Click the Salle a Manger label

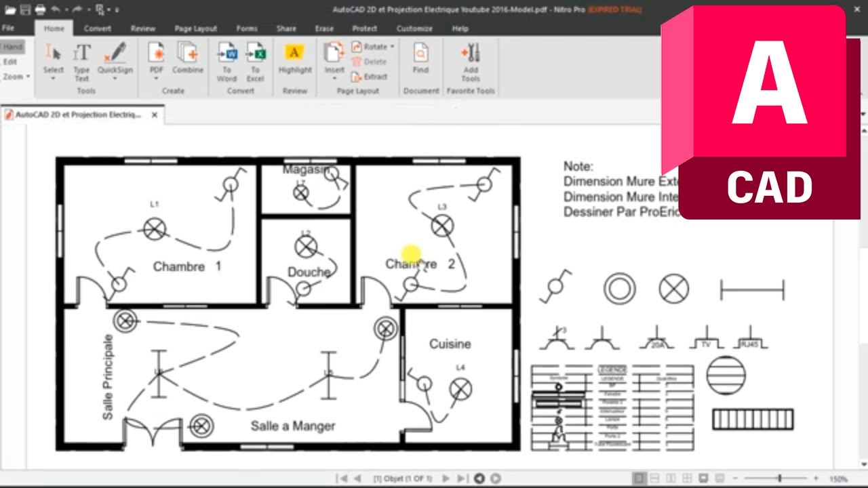293,426
